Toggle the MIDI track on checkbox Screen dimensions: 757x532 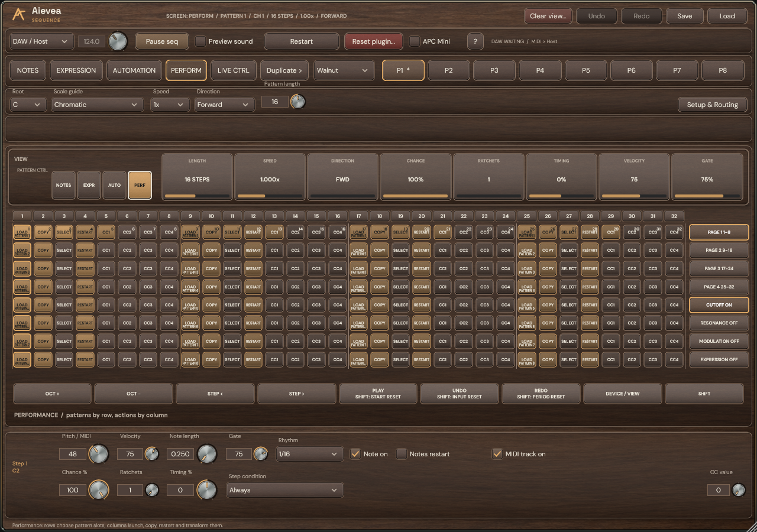pos(497,454)
